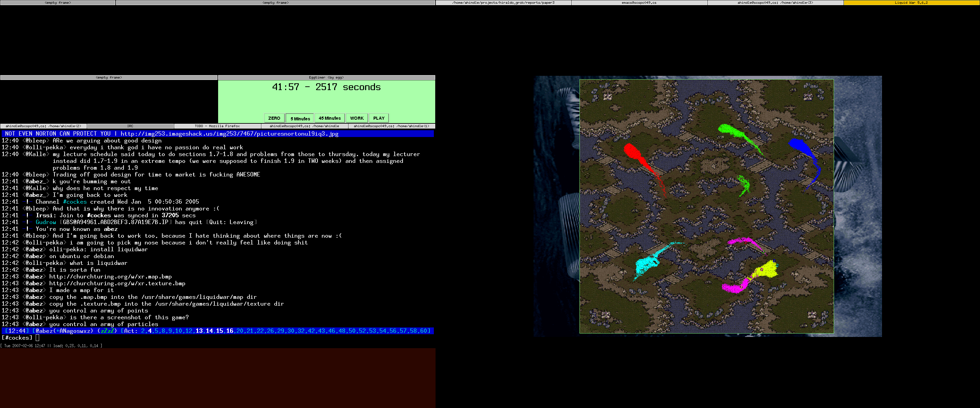The height and width of the screenshot is (408, 980).
Task: Select the ahindle /home/ahindle<1> terminal tab
Action: (391, 126)
